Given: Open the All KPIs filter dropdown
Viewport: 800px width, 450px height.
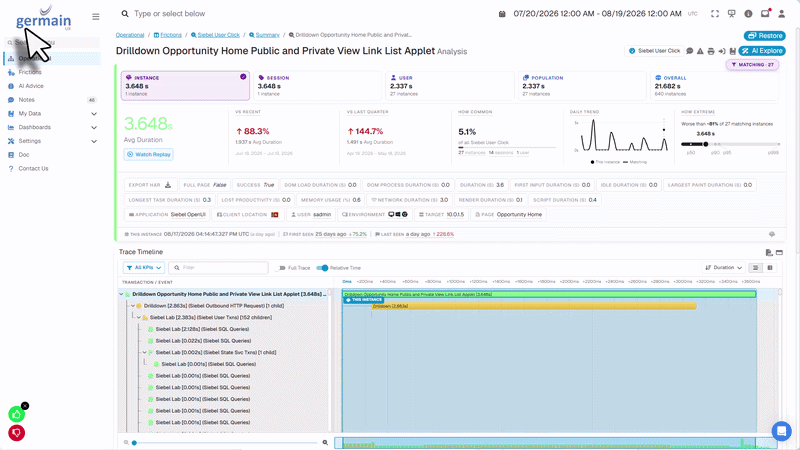Looking at the screenshot, I should 144,267.
